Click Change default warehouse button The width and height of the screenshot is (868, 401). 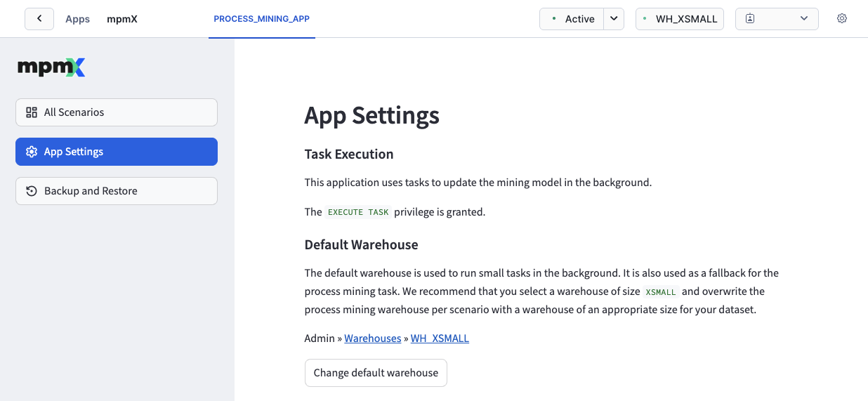click(x=376, y=373)
